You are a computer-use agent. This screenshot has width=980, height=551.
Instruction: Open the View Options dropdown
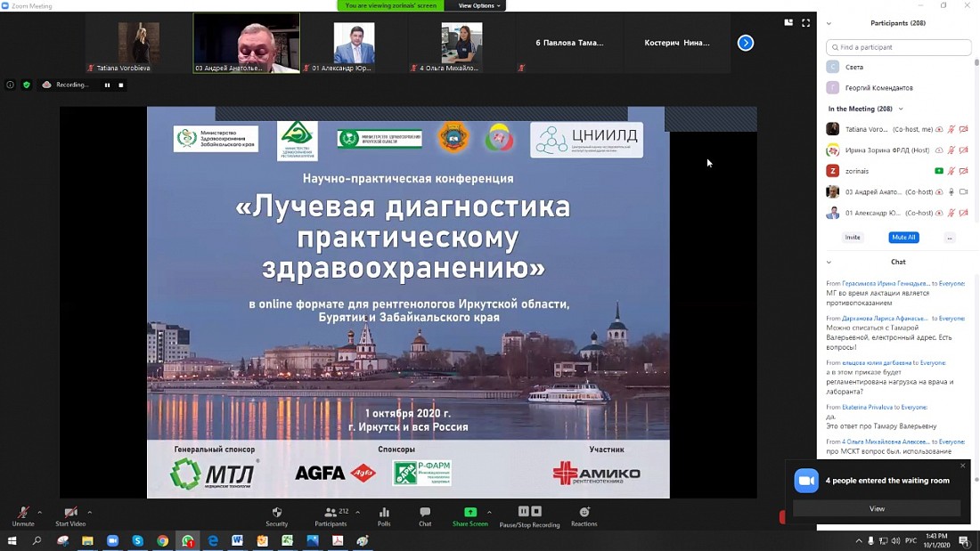coord(478,5)
